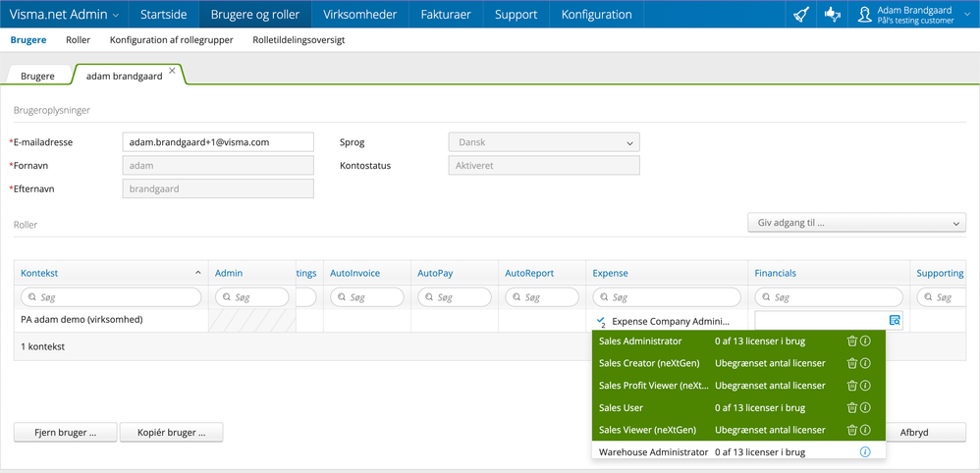Image resolution: width=980 pixels, height=473 pixels.
Task: Open the Fakturaer menu
Action: click(x=446, y=15)
